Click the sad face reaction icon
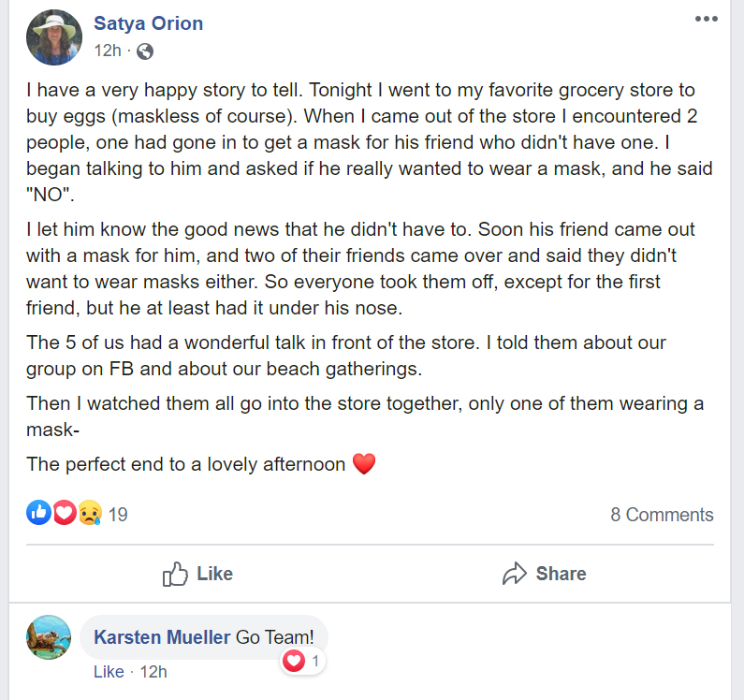Image resolution: width=744 pixels, height=700 pixels. pos(89,513)
